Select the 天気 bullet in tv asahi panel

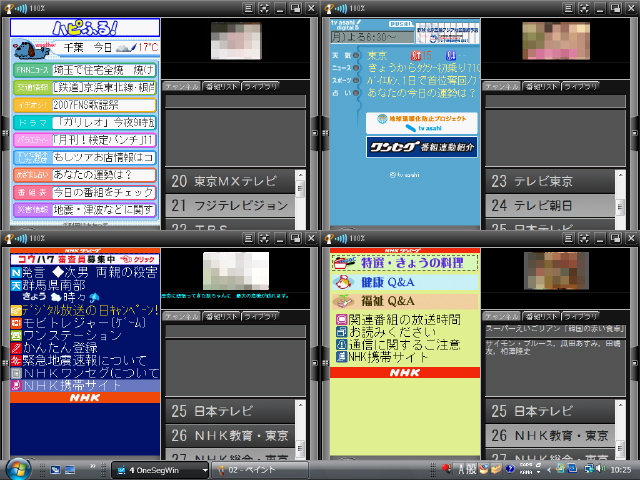[356, 55]
